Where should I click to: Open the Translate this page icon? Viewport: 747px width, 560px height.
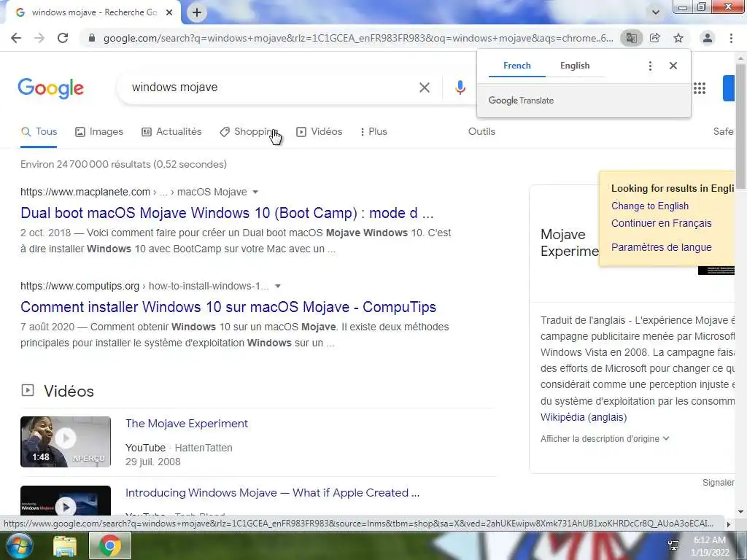pos(631,38)
